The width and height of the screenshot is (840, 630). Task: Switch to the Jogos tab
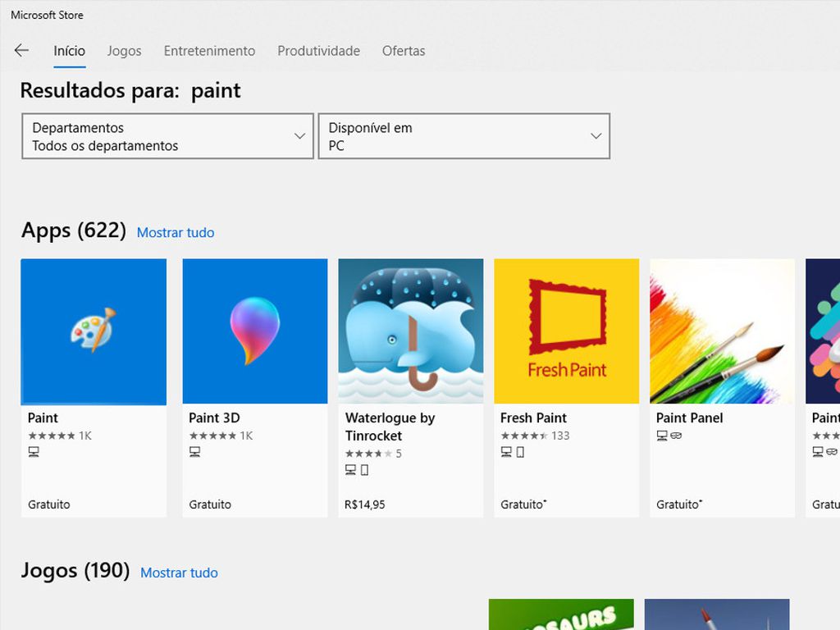click(124, 51)
